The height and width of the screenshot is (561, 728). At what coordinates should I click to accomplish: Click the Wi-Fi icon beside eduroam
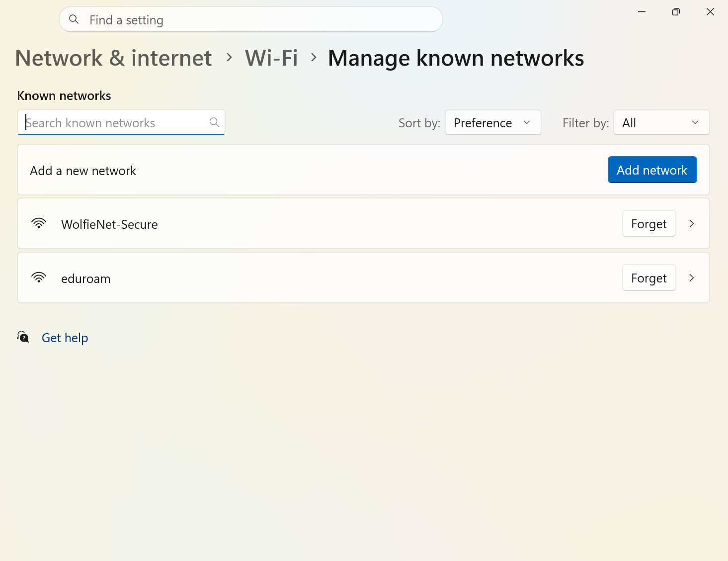coord(39,278)
